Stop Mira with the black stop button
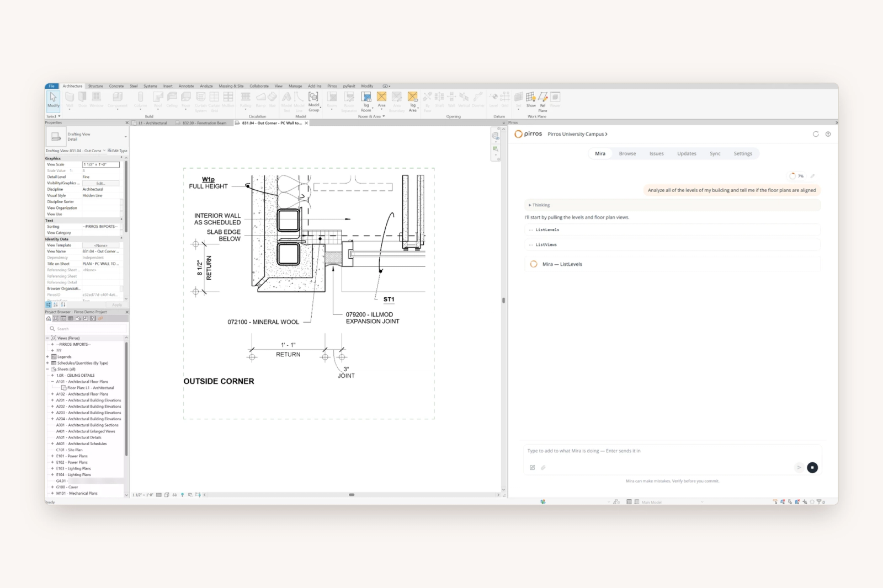 click(x=812, y=467)
